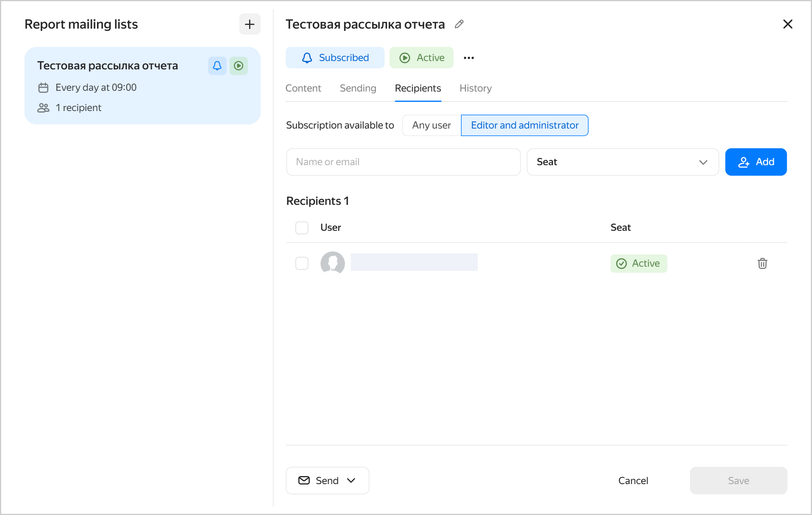Switch to the Content tab

[x=303, y=89]
